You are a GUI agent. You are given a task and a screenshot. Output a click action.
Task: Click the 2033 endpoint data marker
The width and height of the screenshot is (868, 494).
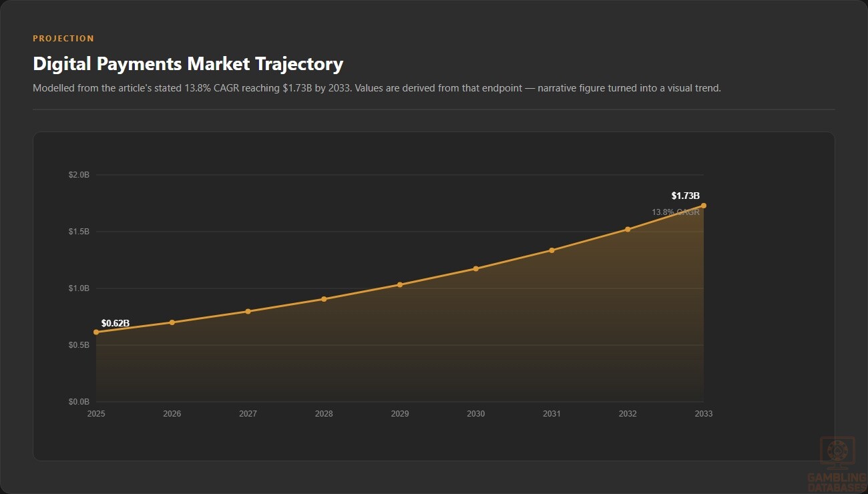pyautogui.click(x=704, y=206)
